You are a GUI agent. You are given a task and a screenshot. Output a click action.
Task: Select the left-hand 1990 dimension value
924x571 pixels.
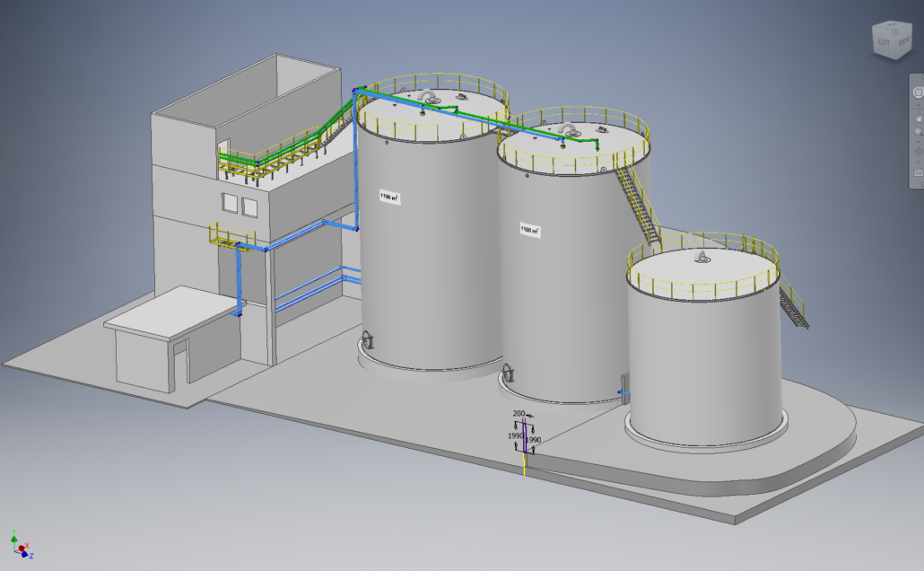(x=516, y=436)
